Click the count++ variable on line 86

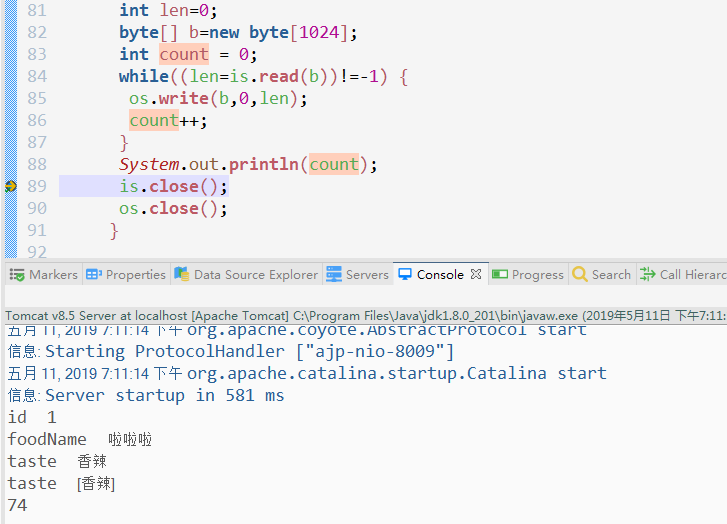(154, 121)
